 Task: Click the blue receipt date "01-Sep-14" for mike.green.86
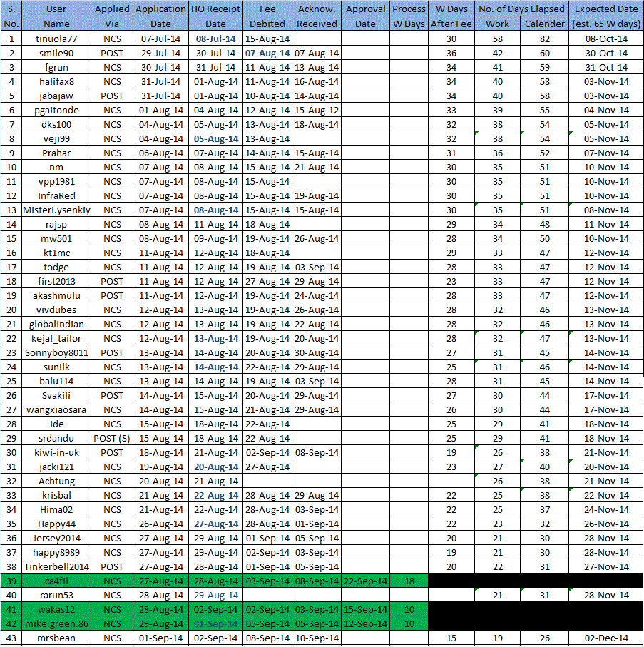click(x=215, y=623)
